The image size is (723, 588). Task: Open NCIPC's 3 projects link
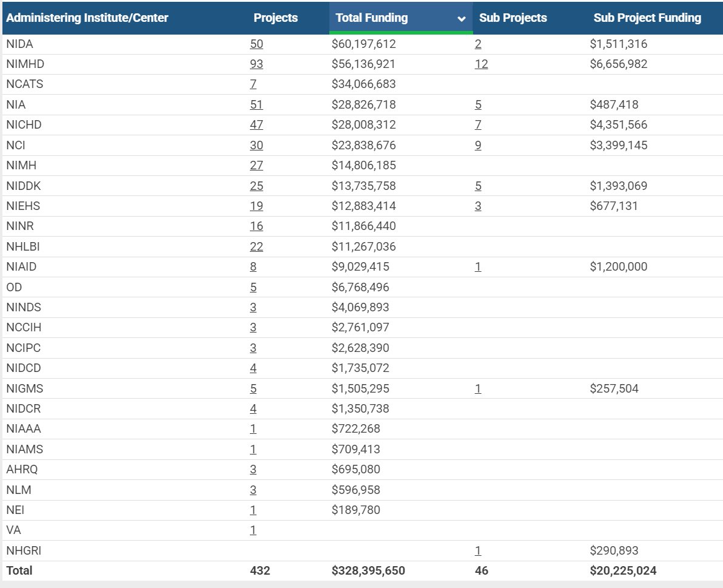(x=253, y=348)
